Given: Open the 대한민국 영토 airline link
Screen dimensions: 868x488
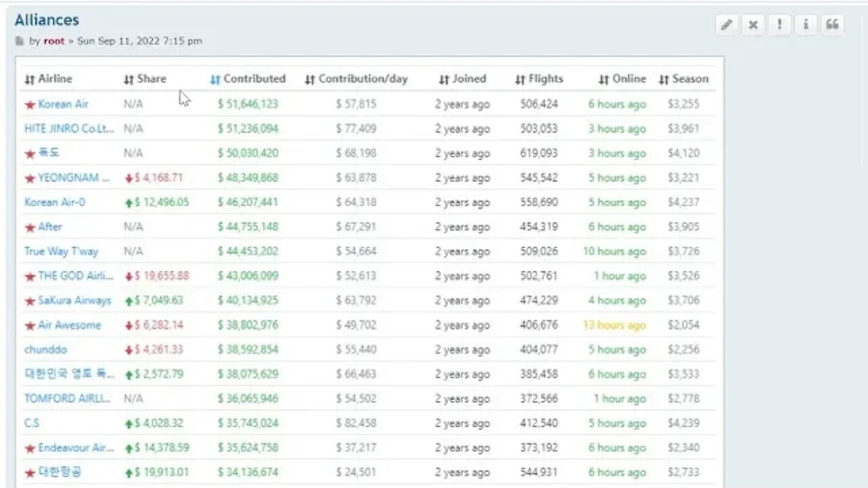Looking at the screenshot, I should pos(70,374).
